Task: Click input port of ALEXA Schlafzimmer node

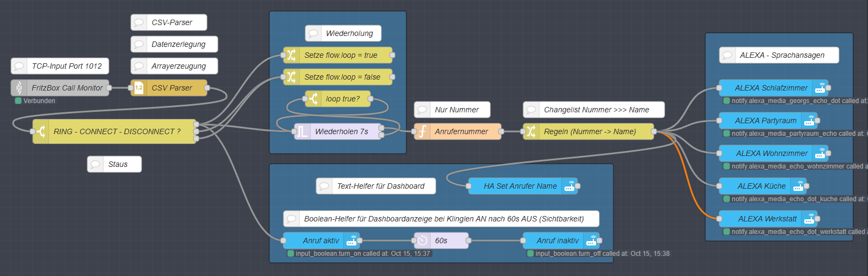Action: point(719,88)
